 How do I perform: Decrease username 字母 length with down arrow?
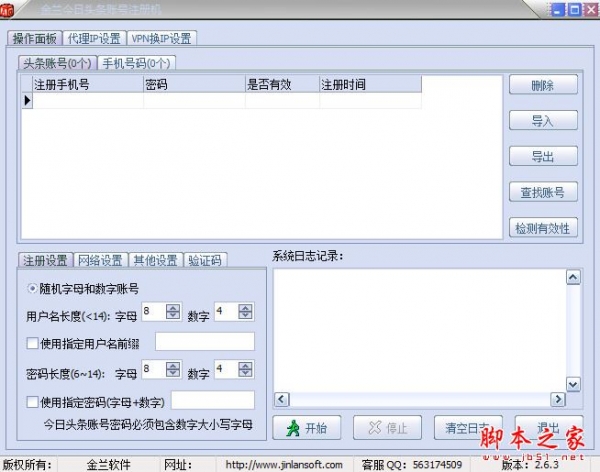point(173,315)
